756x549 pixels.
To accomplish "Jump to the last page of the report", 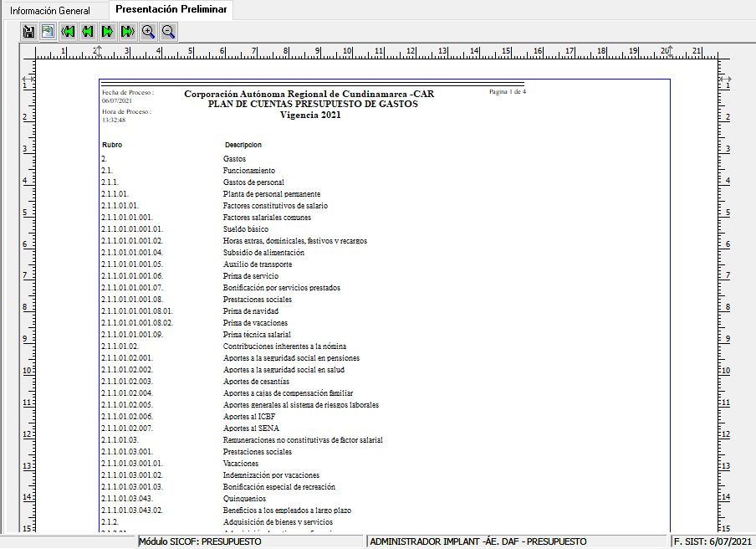I will (128, 32).
